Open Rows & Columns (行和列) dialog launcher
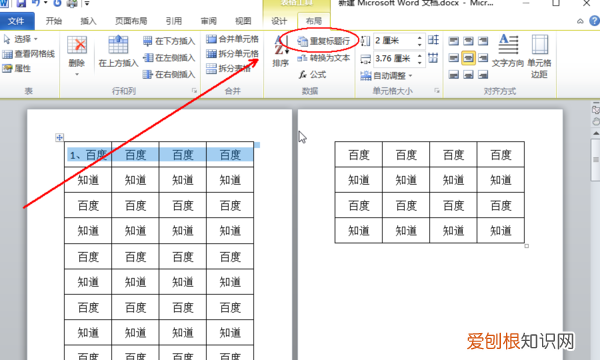Viewport: 600px width, 360px height. click(194, 91)
